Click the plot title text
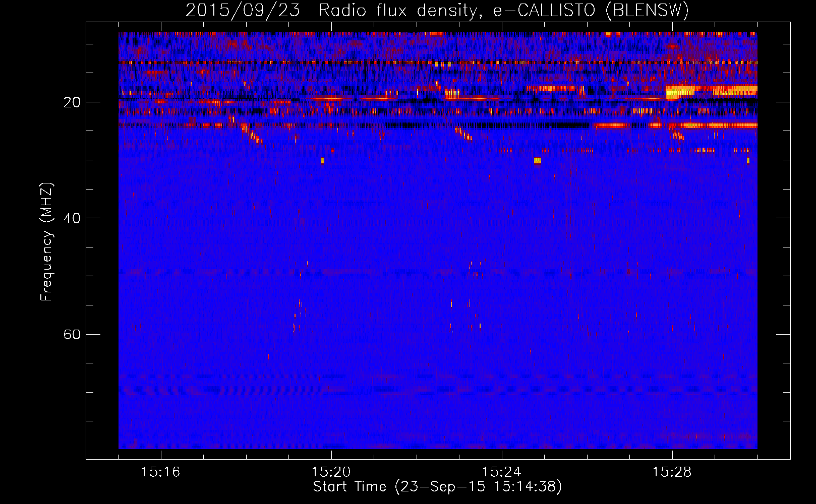 pyautogui.click(x=437, y=10)
